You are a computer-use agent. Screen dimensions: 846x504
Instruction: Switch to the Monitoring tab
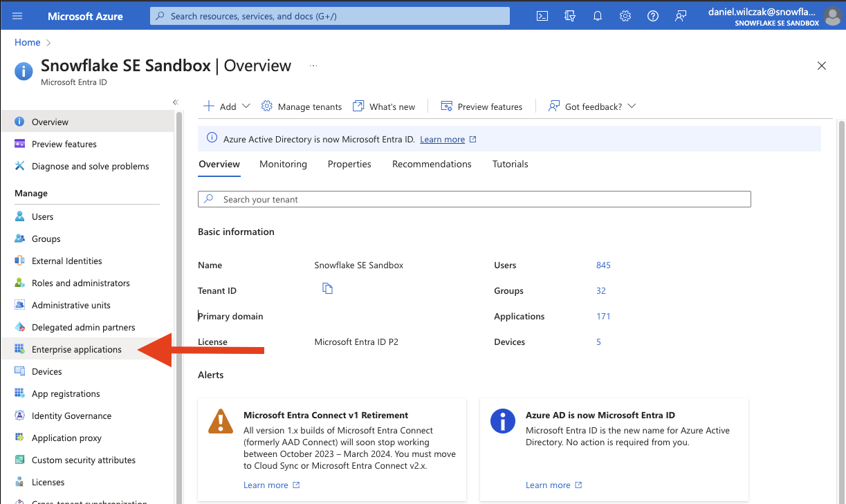283,164
